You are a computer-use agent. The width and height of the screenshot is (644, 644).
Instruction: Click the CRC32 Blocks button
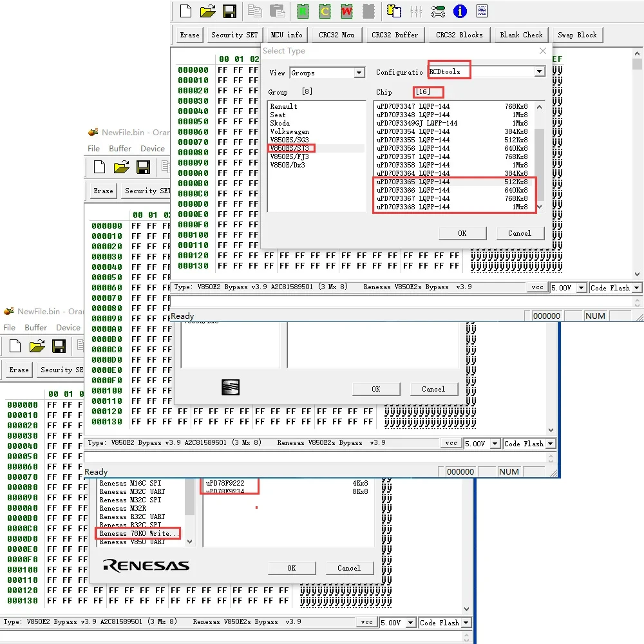pos(459,35)
